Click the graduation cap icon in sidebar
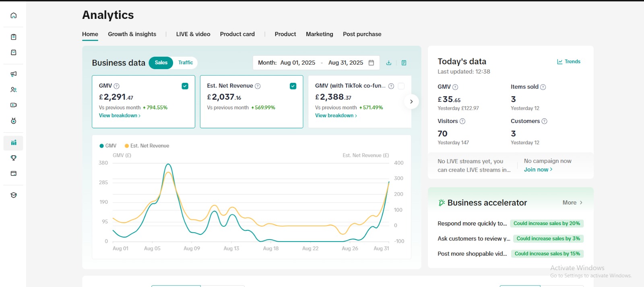 point(14,195)
